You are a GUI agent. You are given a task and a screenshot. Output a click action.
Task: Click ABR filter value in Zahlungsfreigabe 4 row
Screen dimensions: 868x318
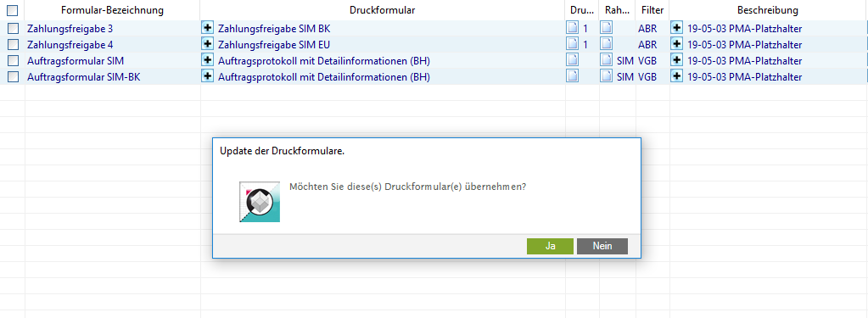pyautogui.click(x=647, y=45)
